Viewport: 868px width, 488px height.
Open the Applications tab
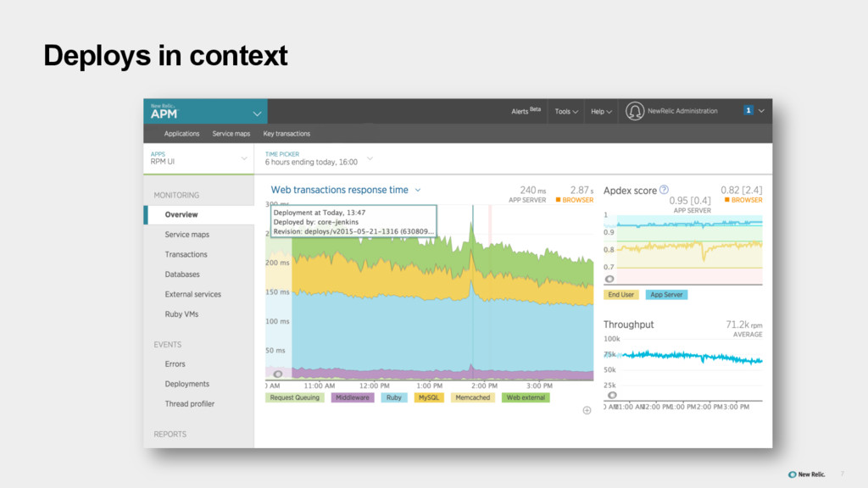(x=181, y=133)
